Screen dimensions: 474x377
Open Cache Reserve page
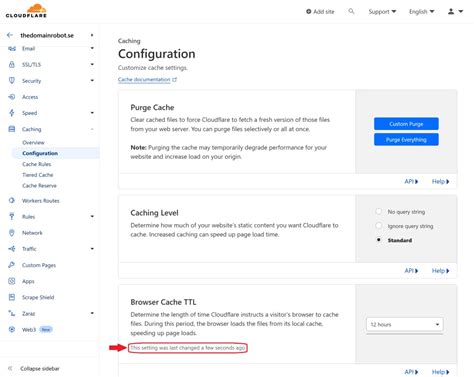click(39, 185)
